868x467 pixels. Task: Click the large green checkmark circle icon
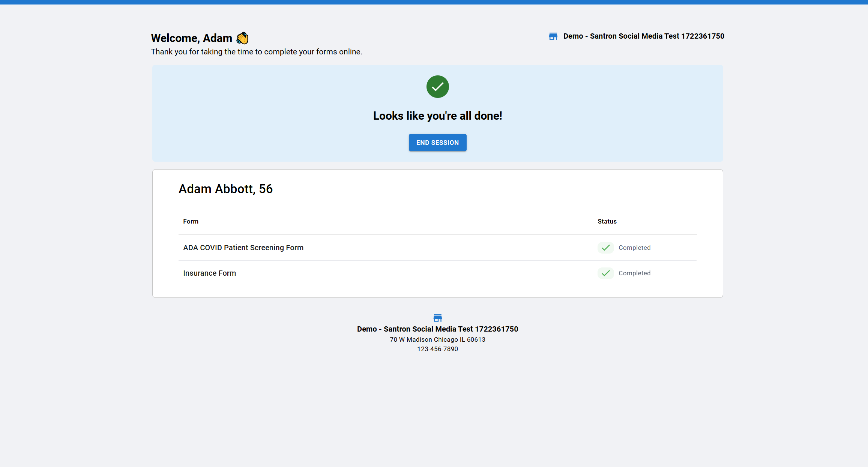tap(437, 87)
